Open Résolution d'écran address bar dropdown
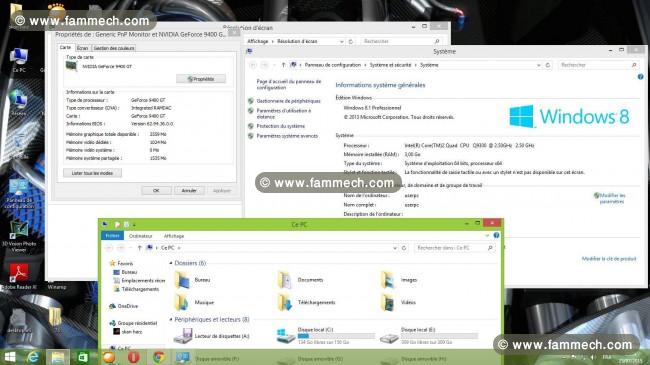 click(x=342, y=41)
